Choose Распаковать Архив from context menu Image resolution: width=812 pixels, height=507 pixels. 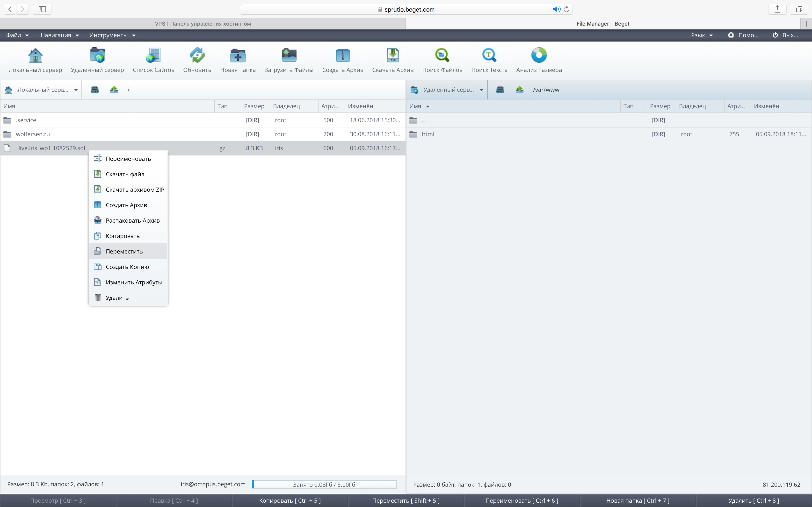point(132,220)
